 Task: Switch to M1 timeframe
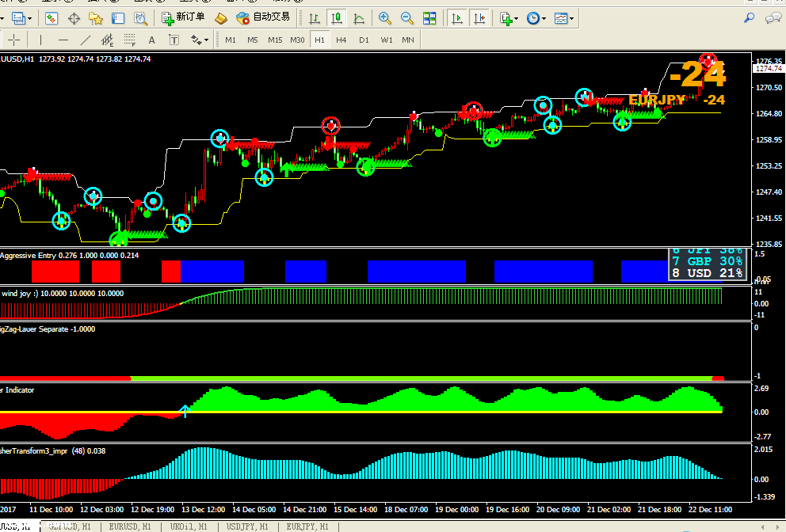(231, 40)
